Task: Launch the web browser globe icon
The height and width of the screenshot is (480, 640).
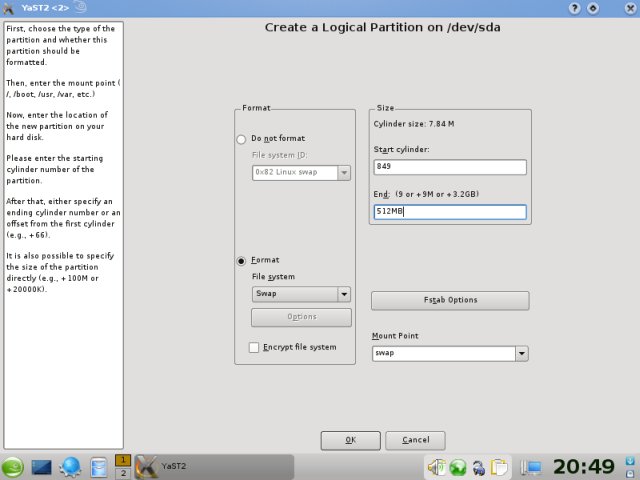Action: point(71,467)
